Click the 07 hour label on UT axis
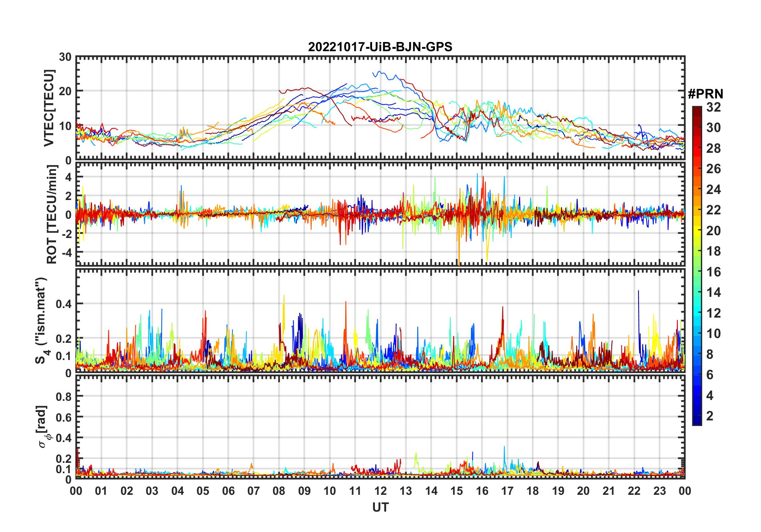Image resolution: width=761 pixels, height=532 pixels. pos(254,491)
